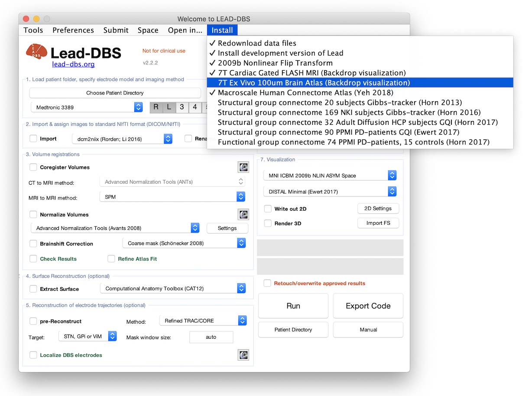
Task: Click the Import FS button
Action: 378,223
